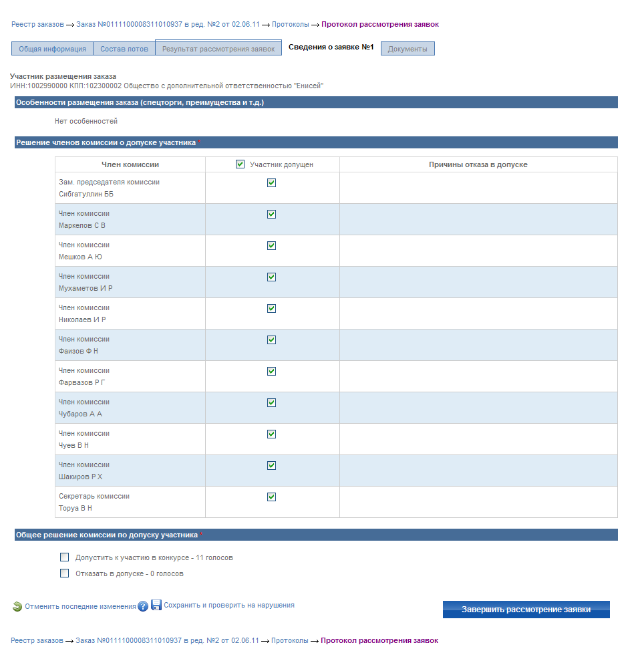Toggle admission checkbox for Фаизов Ф Н
The image size is (644, 657).
(271, 340)
